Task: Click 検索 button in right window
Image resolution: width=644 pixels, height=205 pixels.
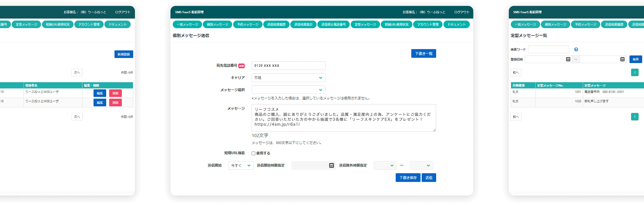Action: pos(636,59)
